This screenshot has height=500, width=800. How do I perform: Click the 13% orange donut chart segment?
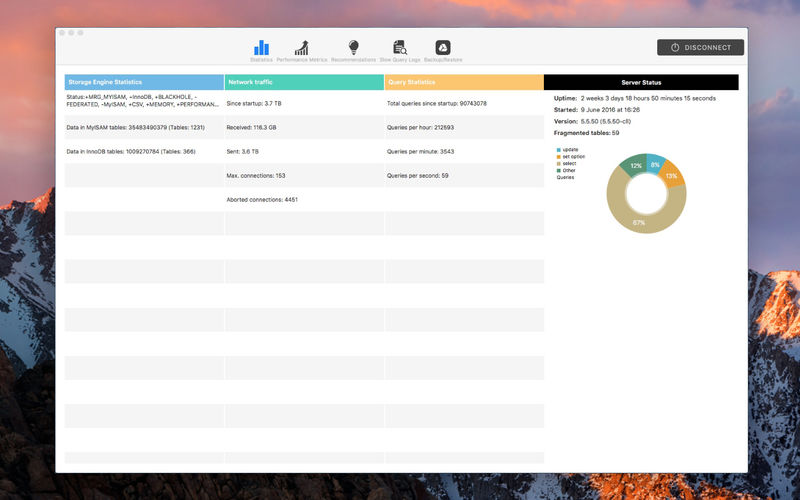coord(672,175)
